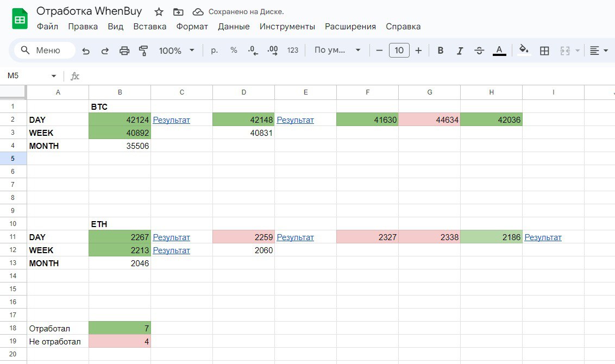Toggle italic text formatting

(x=460, y=51)
